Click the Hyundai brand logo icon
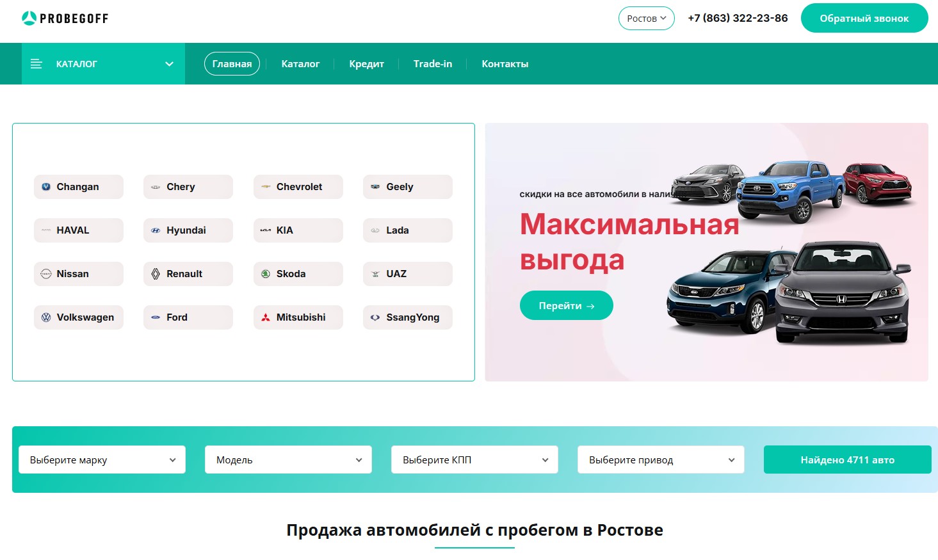Screen dimensions: 938x560 point(156,230)
